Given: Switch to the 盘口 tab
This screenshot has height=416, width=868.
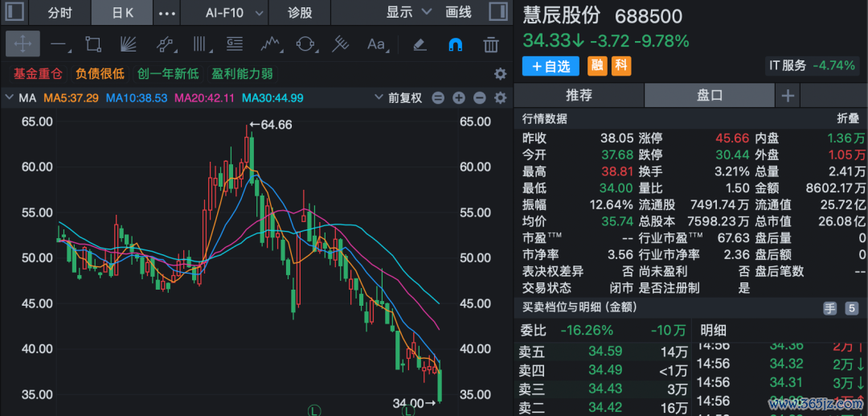Looking at the screenshot, I should (709, 95).
